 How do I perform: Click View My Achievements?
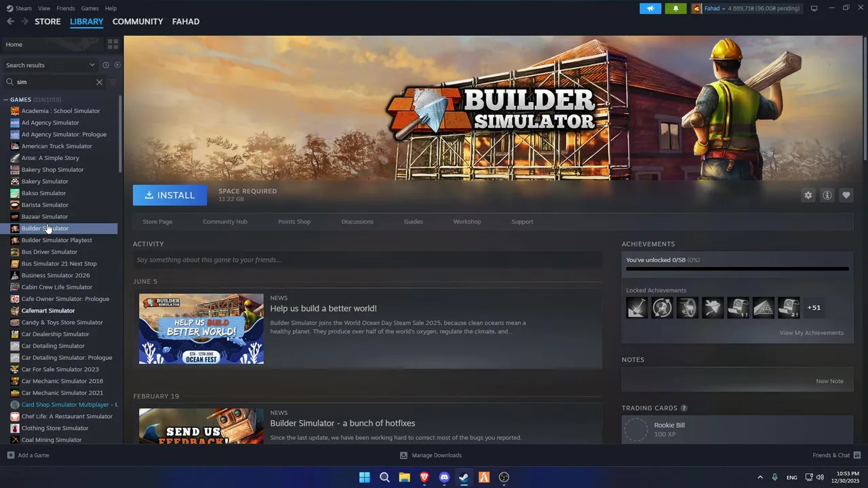(811, 333)
